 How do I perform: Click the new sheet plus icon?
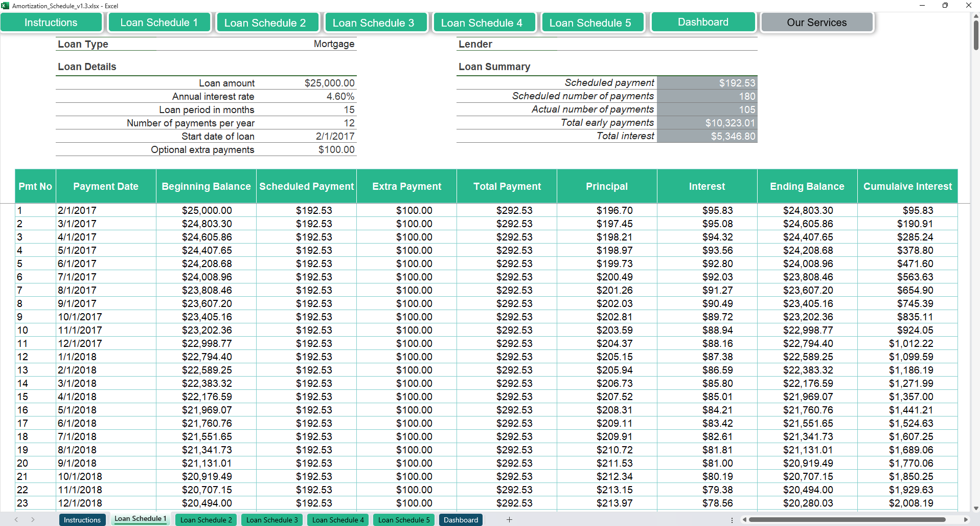click(509, 520)
